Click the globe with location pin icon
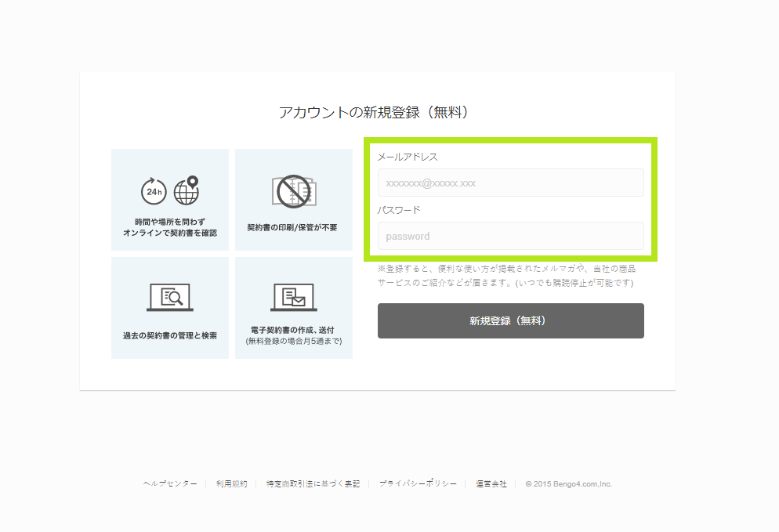The width and height of the screenshot is (779, 532). click(x=187, y=190)
